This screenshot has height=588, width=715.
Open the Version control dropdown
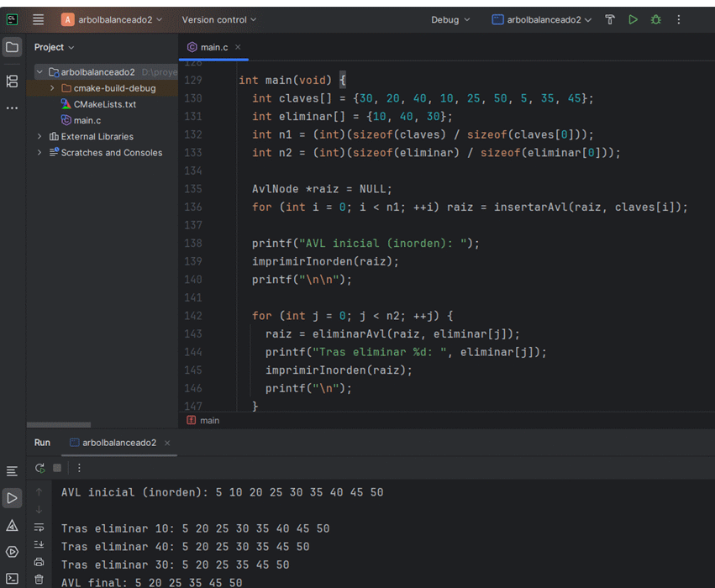218,19
